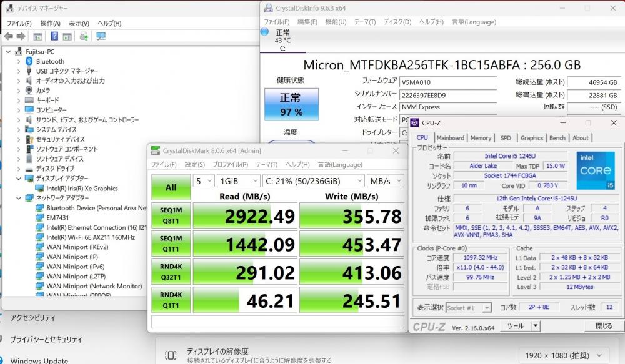This screenshot has height=364, width=625.
Task: Run the SEQ1M Q8T1 test
Action: (171, 215)
